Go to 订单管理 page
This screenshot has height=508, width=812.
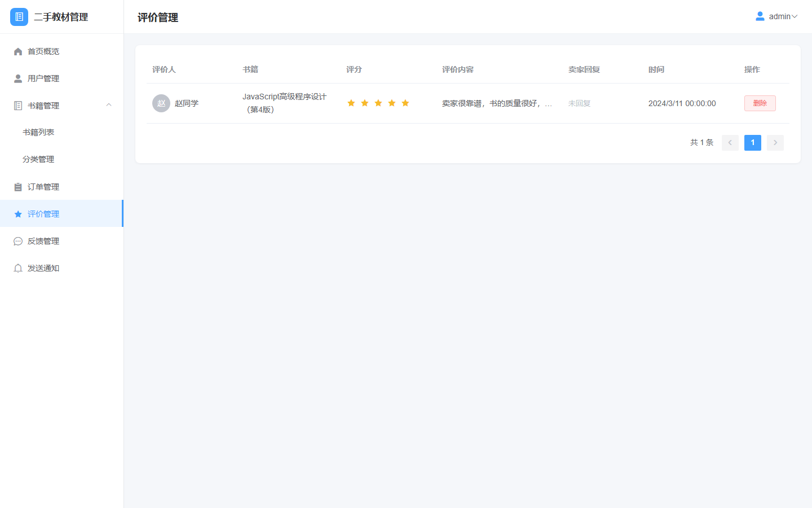[x=61, y=187]
